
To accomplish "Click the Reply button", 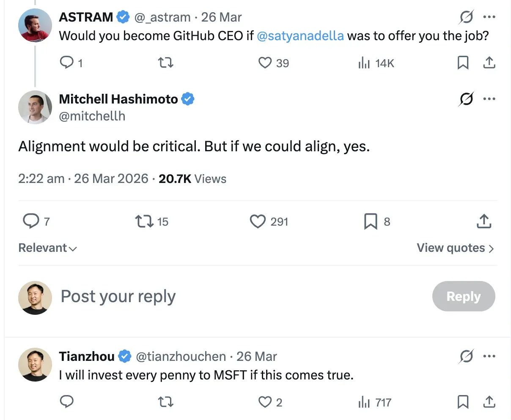I will (x=464, y=296).
